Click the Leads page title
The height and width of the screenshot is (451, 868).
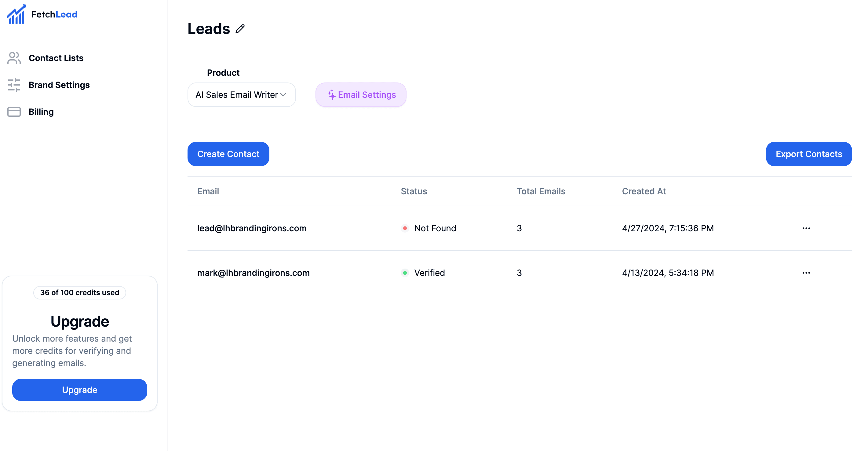point(209,29)
